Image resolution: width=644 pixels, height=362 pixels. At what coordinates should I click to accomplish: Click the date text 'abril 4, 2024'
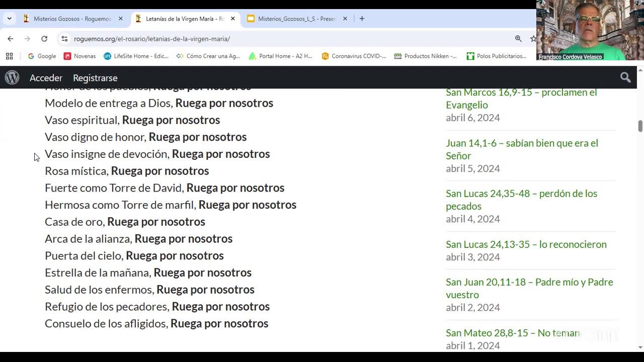[x=473, y=219]
